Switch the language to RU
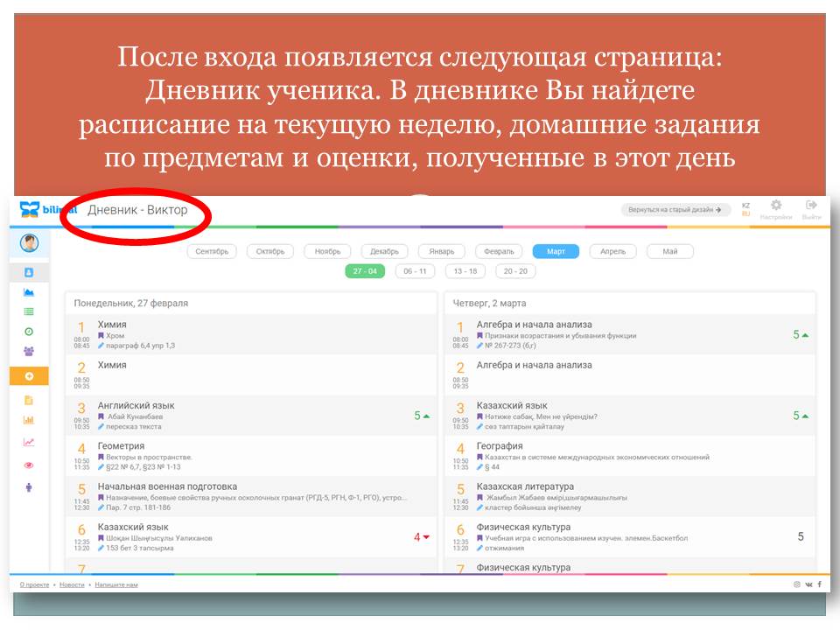Image resolution: width=840 pixels, height=630 pixels. pyautogui.click(x=746, y=214)
